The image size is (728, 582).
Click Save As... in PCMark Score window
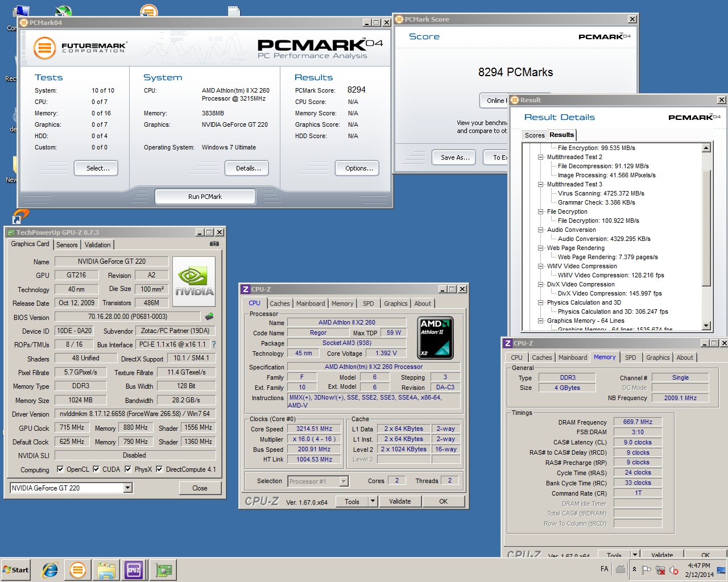click(x=455, y=157)
